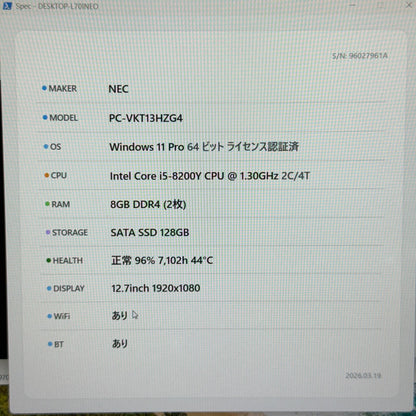The height and width of the screenshot is (416, 416).
Task: Select the WiFi label
Action: (62, 316)
